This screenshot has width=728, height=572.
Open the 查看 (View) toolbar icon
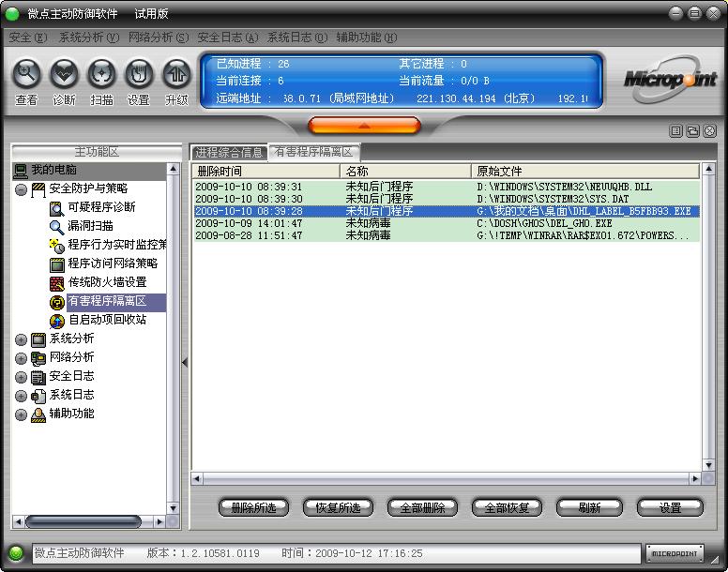26,74
